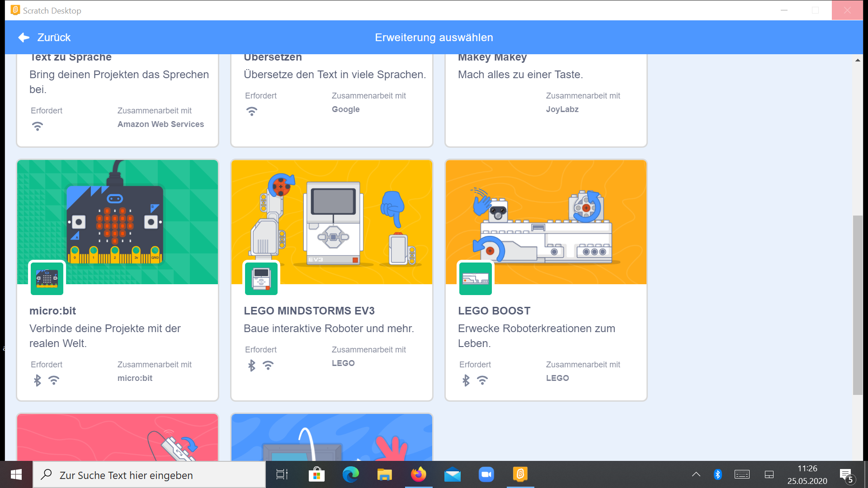Click Wi-Fi icon on Text zu Sprache card
Viewport: 868px width, 488px height.
pyautogui.click(x=38, y=127)
